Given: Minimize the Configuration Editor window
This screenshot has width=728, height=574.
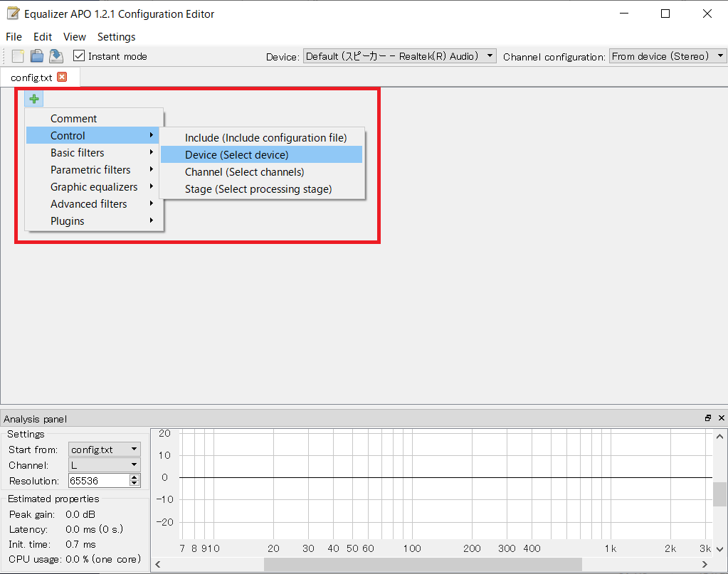Looking at the screenshot, I should click(624, 14).
